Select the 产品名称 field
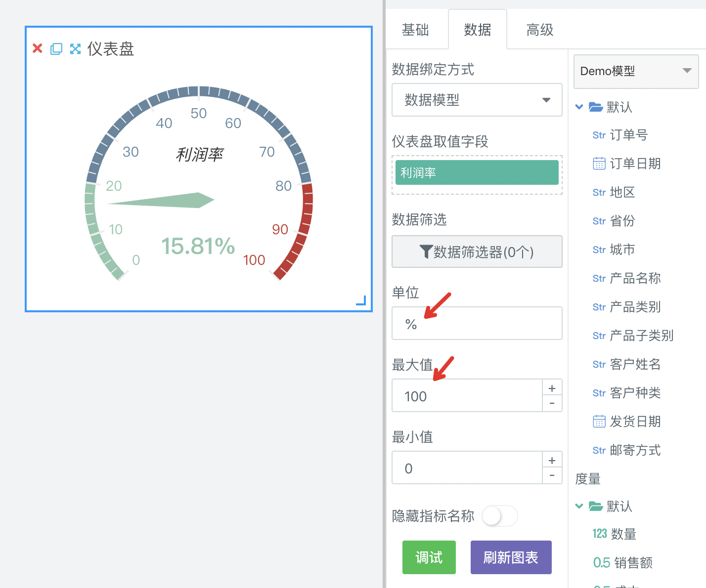The image size is (706, 588). coord(635,279)
